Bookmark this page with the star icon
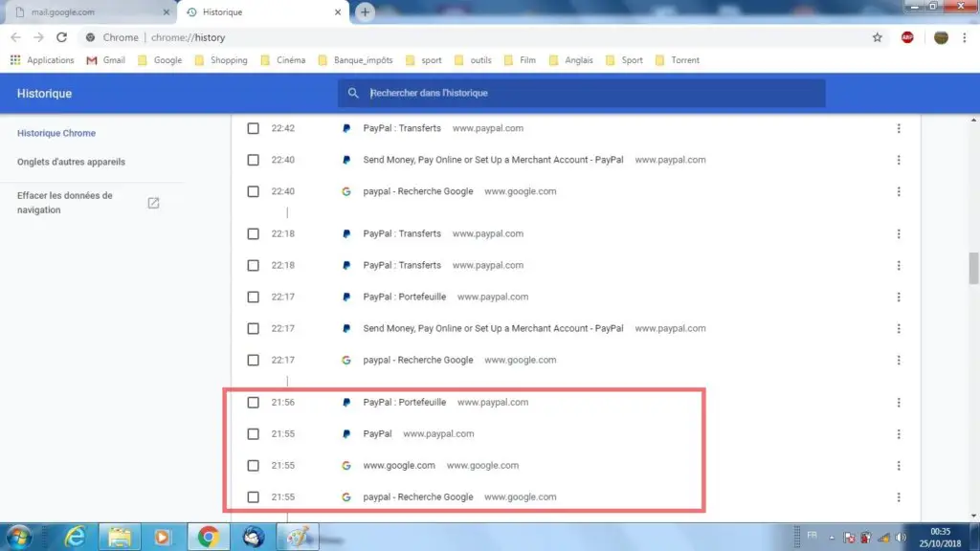Image resolution: width=980 pixels, height=551 pixels. click(x=878, y=37)
